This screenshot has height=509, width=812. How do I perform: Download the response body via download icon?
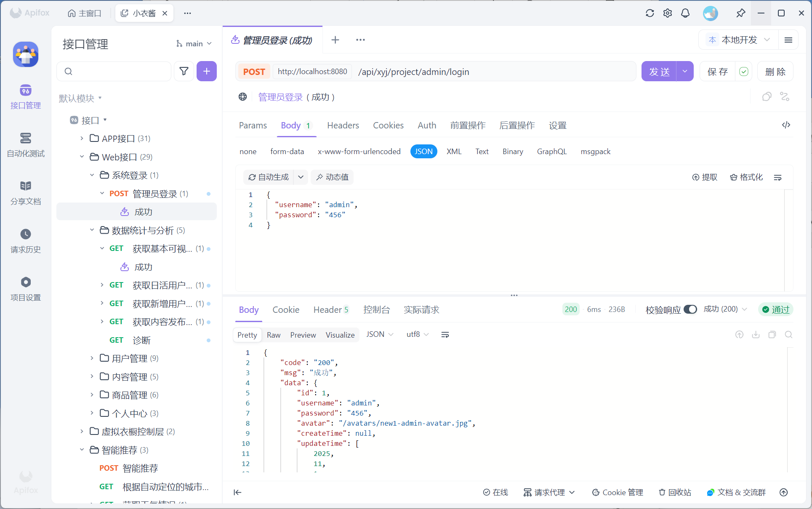pyautogui.click(x=756, y=335)
